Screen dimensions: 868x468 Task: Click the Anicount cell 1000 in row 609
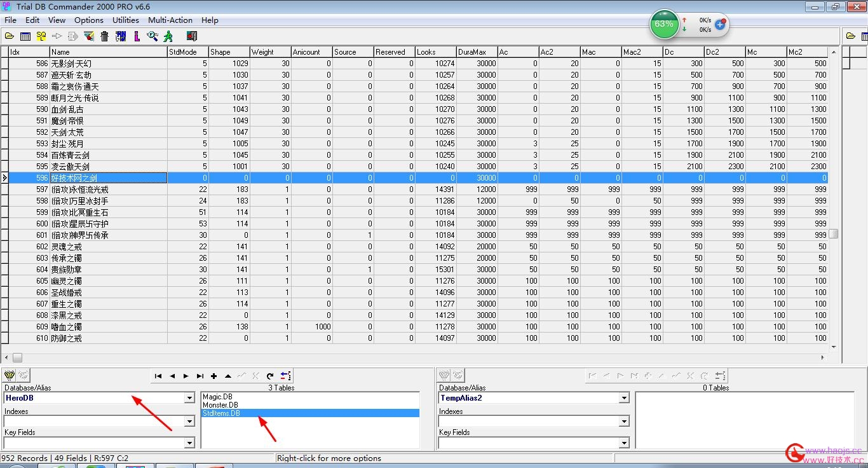(x=311, y=327)
